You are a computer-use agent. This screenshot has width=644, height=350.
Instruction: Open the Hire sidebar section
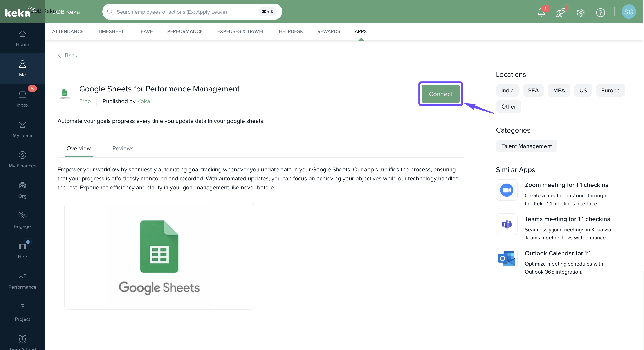pyautogui.click(x=22, y=250)
